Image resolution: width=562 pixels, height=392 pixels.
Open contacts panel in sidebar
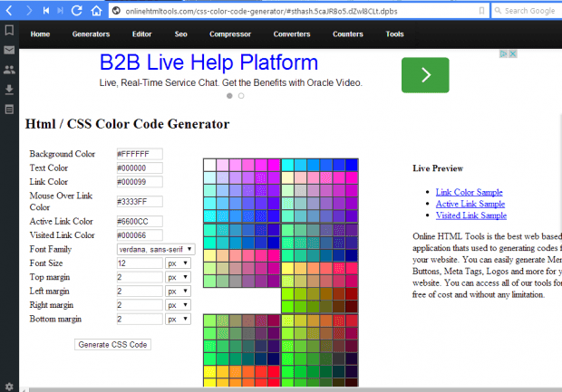click(9, 70)
